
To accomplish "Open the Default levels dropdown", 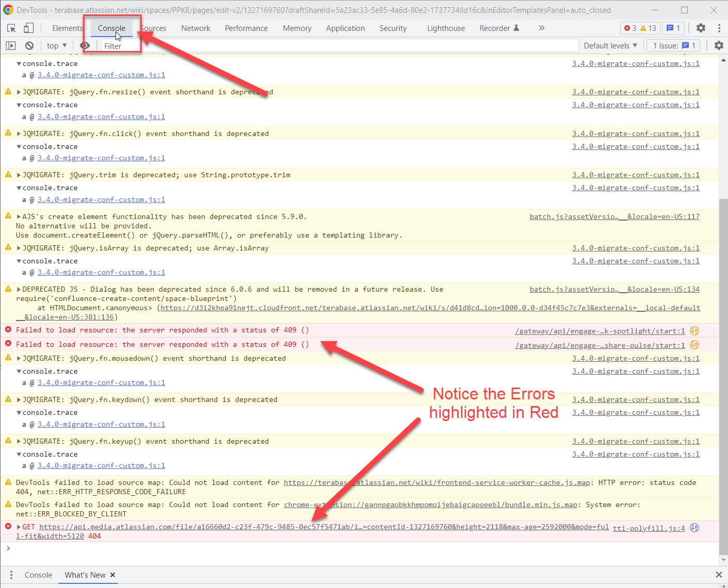I will pos(610,45).
